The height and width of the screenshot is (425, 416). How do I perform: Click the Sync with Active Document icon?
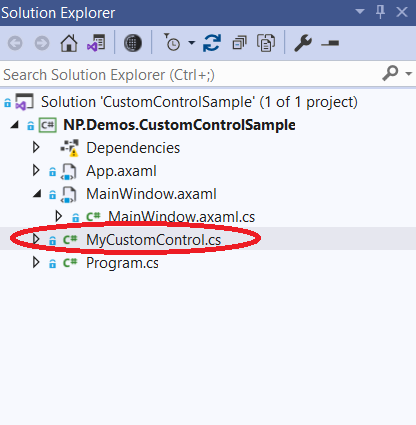(x=212, y=43)
